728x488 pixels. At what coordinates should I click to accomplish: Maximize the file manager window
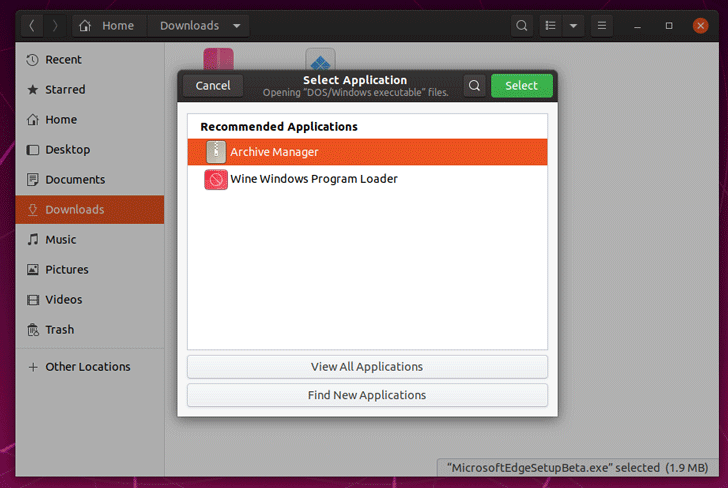coord(669,26)
